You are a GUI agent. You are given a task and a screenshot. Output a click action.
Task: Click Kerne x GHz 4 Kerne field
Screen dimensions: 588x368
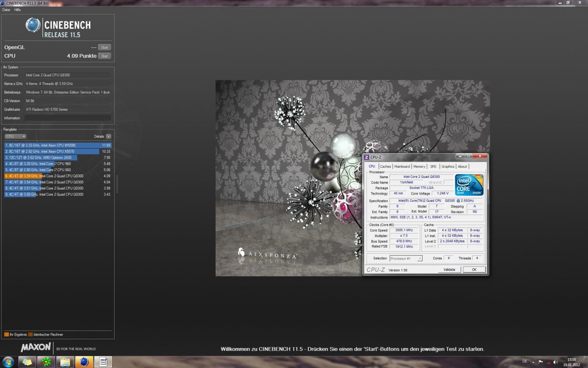(68, 84)
